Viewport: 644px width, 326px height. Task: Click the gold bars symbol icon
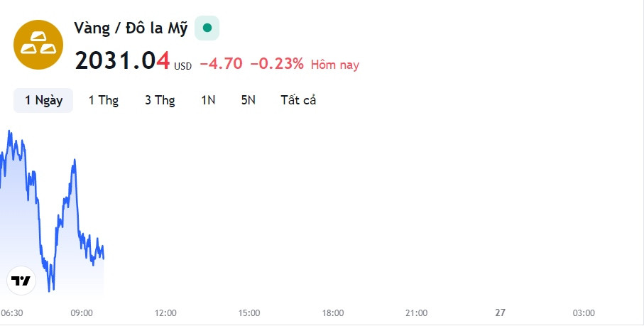39,45
